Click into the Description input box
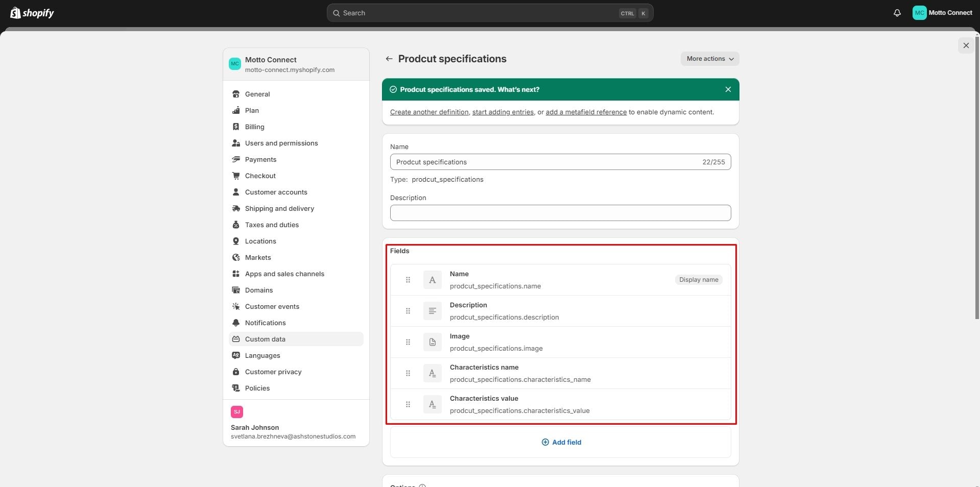980x487 pixels. [560, 213]
